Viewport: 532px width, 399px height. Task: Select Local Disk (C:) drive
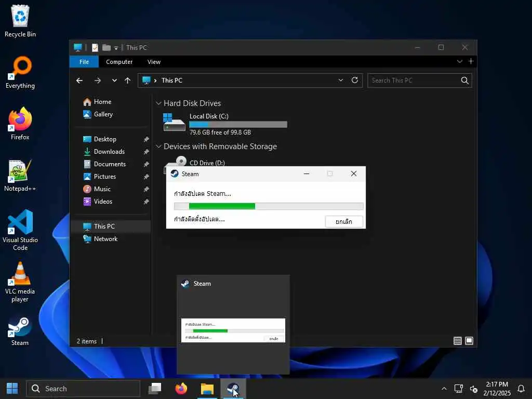(x=225, y=124)
